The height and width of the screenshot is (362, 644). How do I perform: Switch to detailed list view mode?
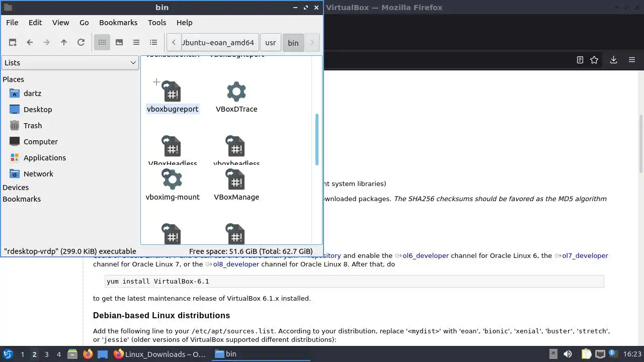(x=153, y=43)
